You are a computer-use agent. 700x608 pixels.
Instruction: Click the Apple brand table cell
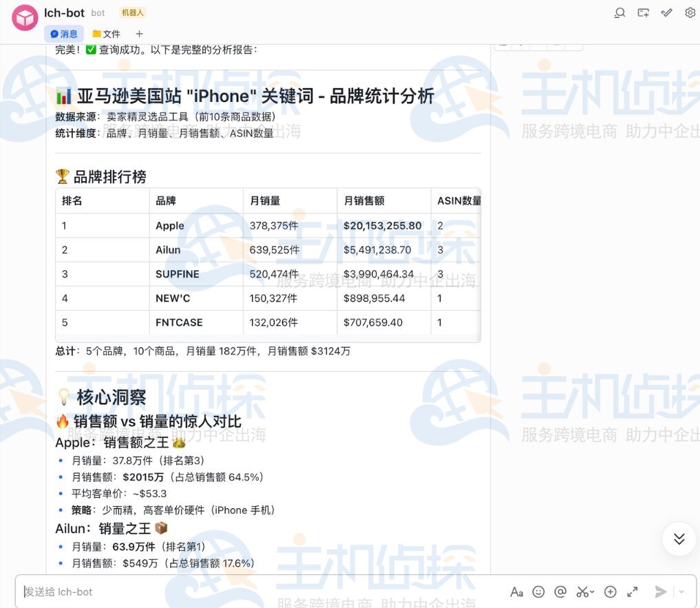pos(170,226)
